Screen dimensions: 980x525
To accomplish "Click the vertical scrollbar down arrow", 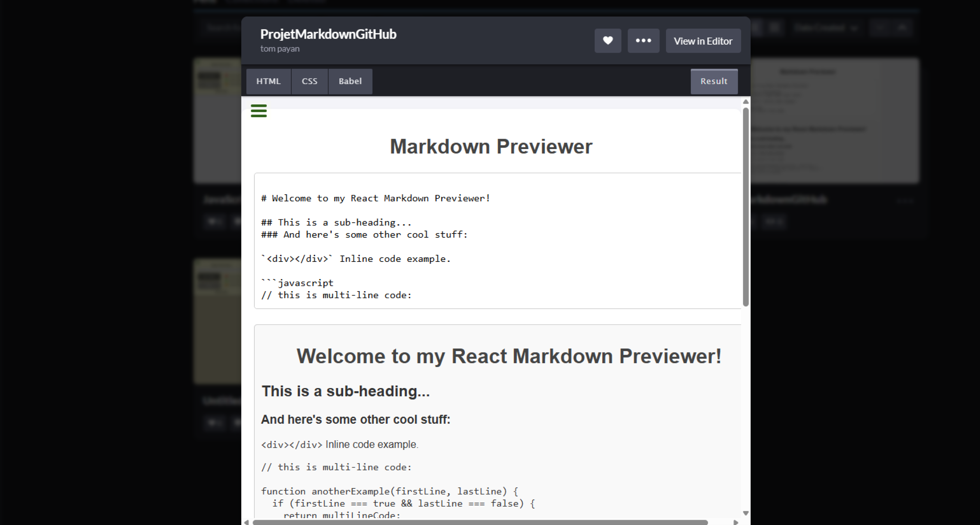I will tap(746, 513).
